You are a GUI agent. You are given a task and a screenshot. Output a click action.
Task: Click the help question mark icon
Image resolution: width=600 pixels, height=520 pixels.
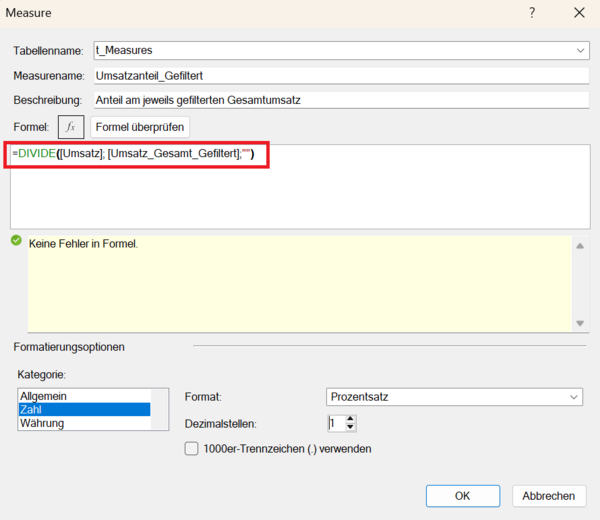pos(532,13)
